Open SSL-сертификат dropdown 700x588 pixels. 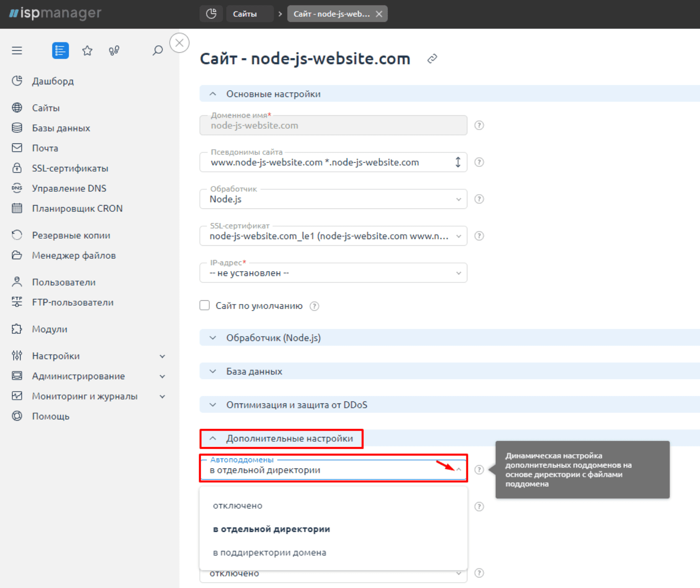click(x=333, y=236)
